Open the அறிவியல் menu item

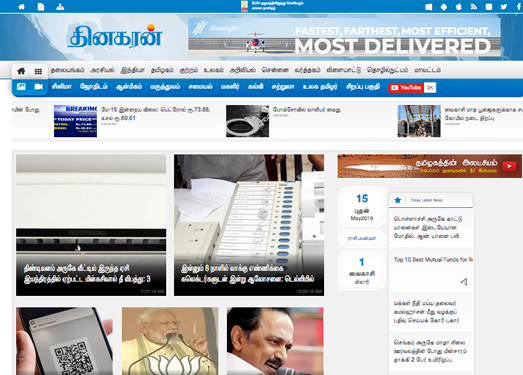pos(242,70)
